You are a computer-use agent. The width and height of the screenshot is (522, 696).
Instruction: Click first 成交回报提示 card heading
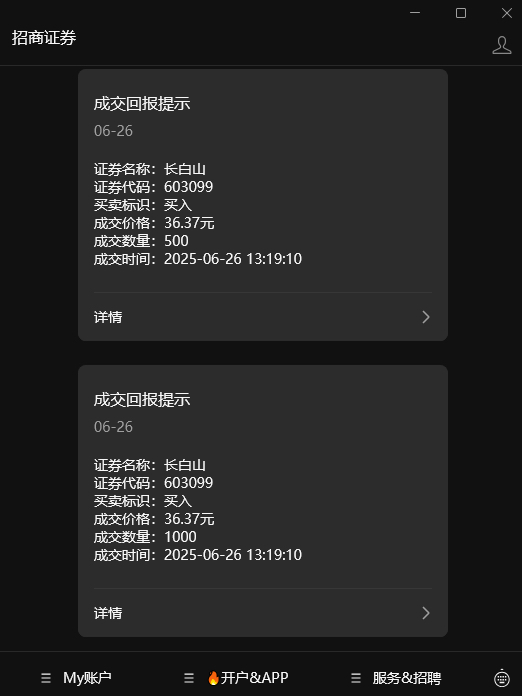142,103
